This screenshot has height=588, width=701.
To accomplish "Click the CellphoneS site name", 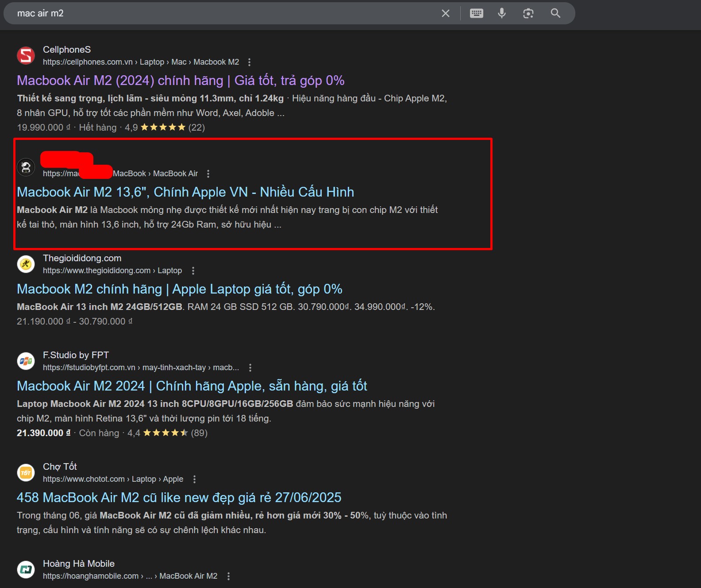I will click(x=67, y=50).
